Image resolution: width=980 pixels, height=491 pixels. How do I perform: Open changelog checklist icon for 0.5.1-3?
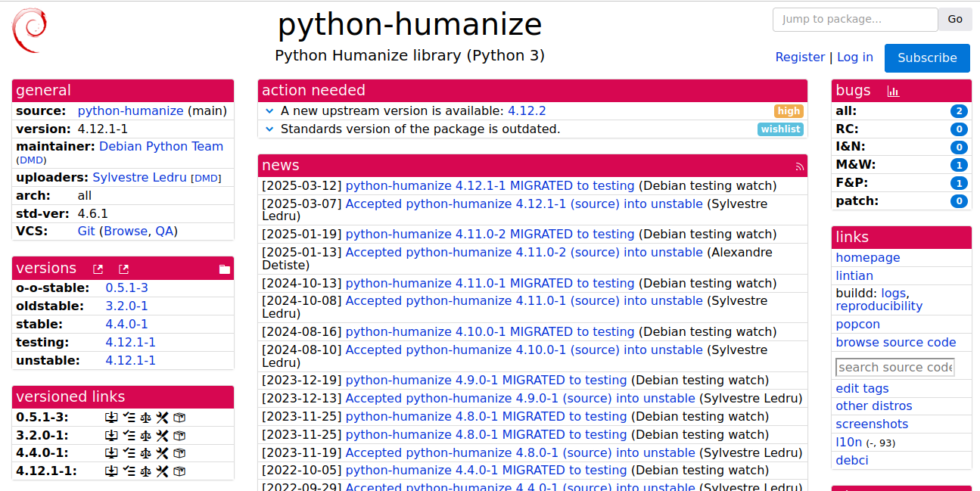point(129,417)
